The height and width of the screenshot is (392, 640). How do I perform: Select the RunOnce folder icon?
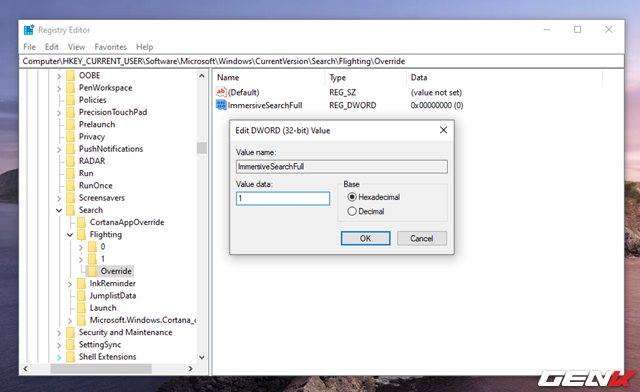(71, 186)
